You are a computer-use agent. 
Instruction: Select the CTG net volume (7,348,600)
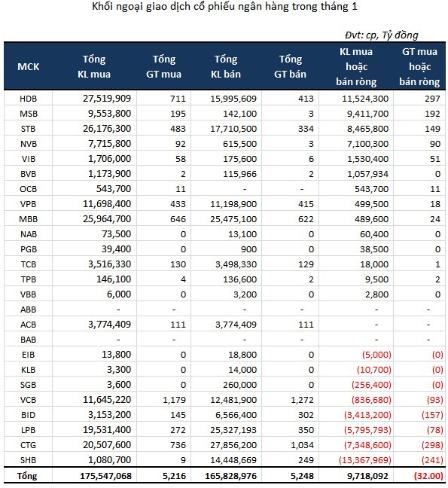click(x=367, y=445)
